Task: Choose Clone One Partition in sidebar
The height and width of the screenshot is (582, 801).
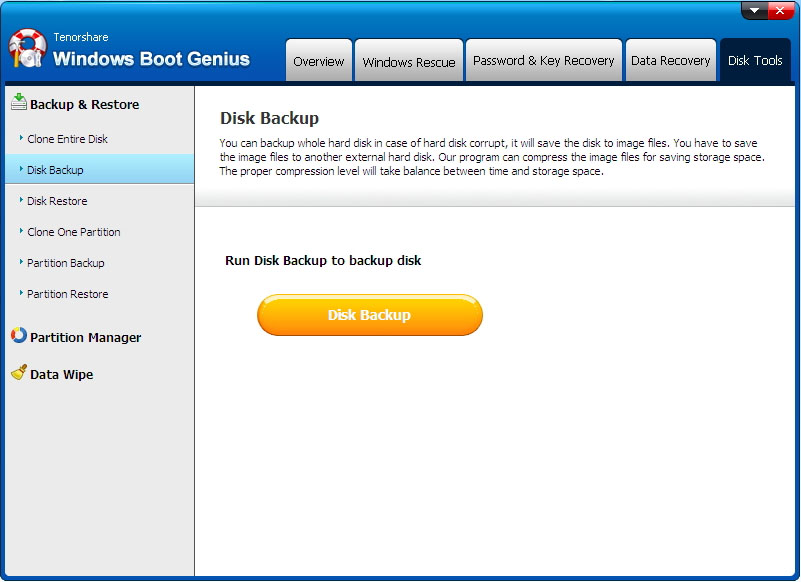Action: 73,232
